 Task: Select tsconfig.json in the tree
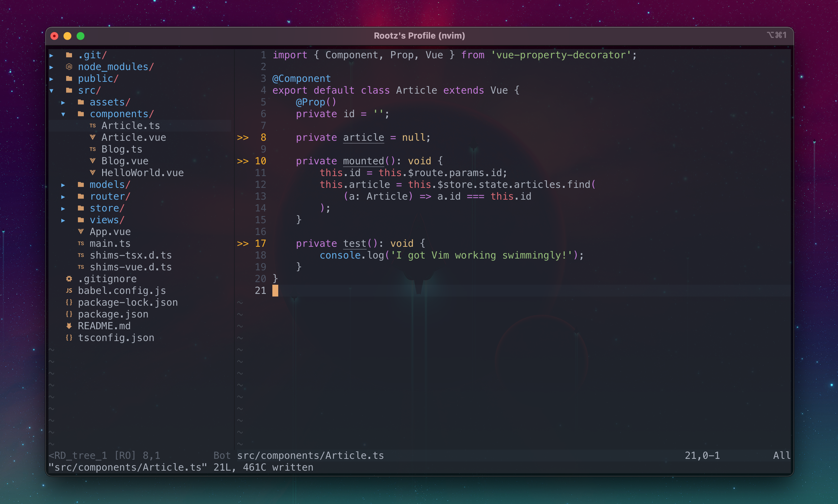(x=116, y=338)
